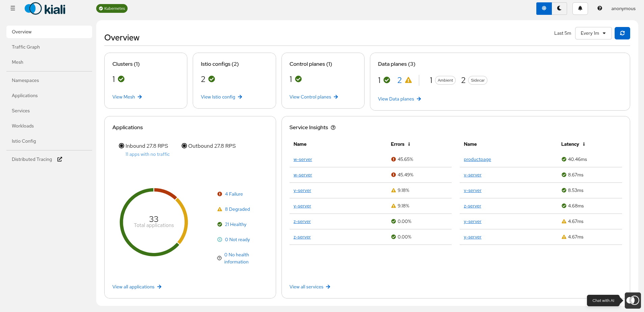Click the blue refresh button
This screenshot has width=644, height=312.
point(622,33)
